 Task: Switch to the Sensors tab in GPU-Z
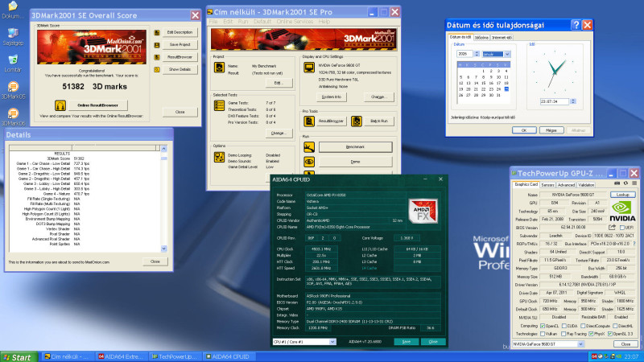click(547, 185)
